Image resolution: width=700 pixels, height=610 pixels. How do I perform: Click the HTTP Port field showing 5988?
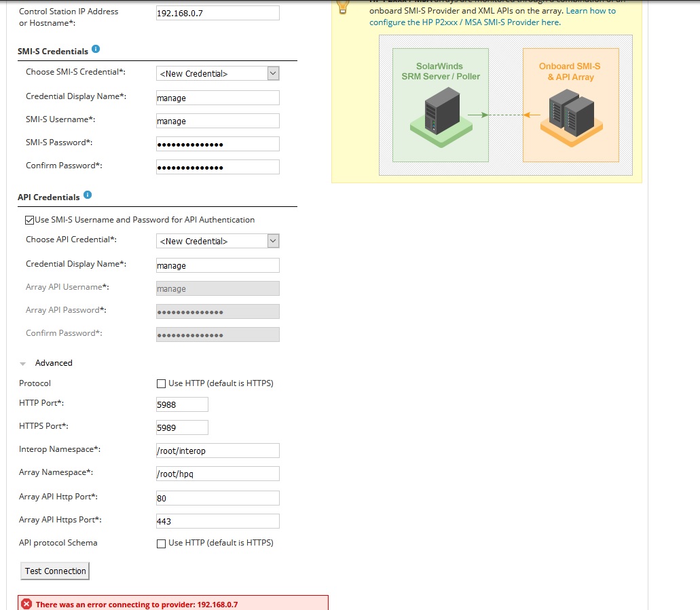click(182, 404)
